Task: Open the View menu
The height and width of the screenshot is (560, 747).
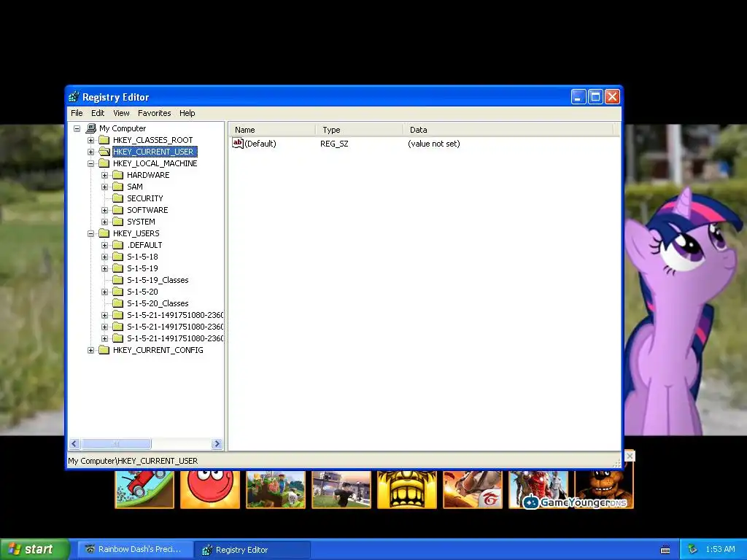Action: [x=121, y=113]
